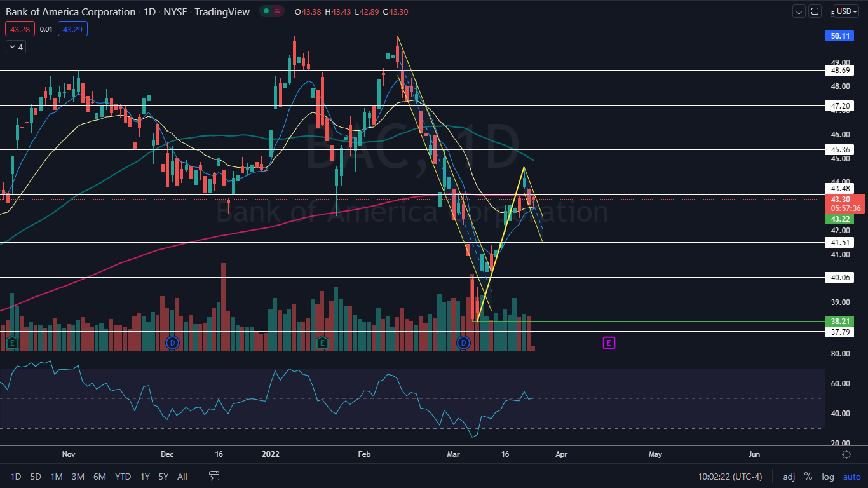Open fullscreen chart mode icon
The height and width of the screenshot is (488, 868).
(x=815, y=11)
